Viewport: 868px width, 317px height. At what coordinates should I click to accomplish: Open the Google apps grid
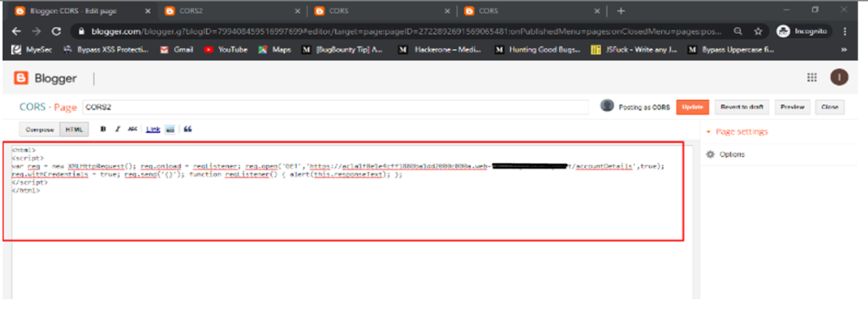click(811, 78)
